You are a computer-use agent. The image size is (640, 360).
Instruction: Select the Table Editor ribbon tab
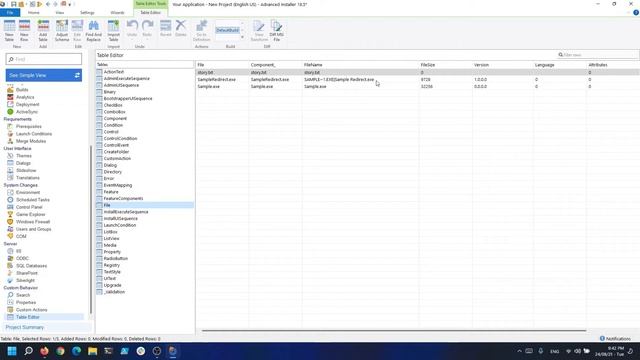coord(151,13)
